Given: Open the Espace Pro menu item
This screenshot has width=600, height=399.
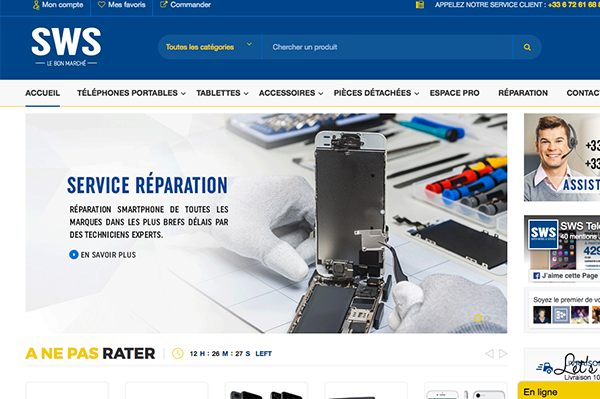Looking at the screenshot, I should 454,93.
